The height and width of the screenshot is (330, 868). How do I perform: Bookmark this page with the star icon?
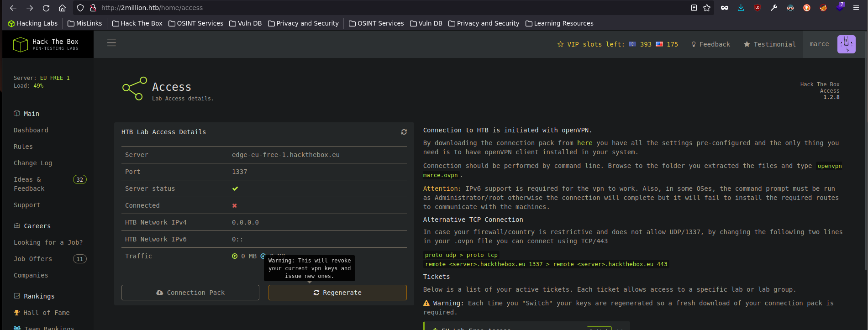(707, 8)
